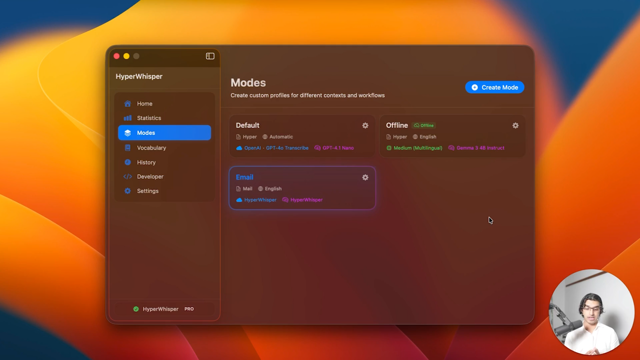Open Default mode gear settings
640x360 pixels.
pyautogui.click(x=365, y=126)
